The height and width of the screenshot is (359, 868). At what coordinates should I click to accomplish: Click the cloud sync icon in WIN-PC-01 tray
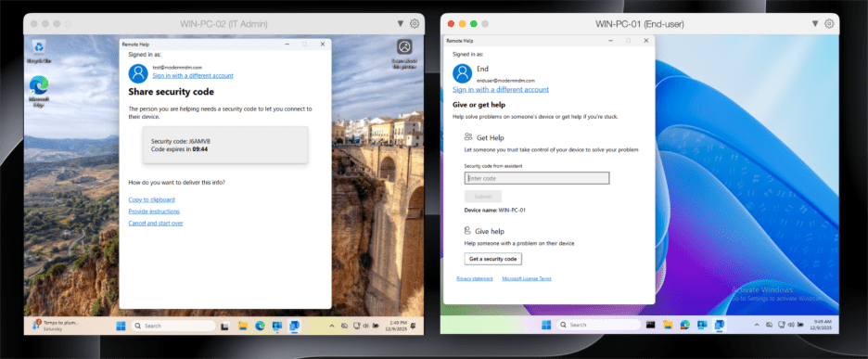coord(769,325)
